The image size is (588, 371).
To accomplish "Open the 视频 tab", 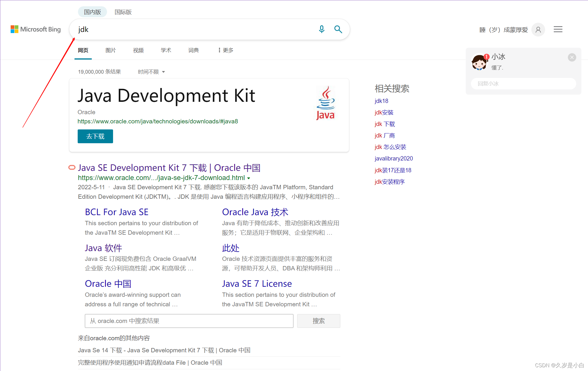I will (138, 50).
